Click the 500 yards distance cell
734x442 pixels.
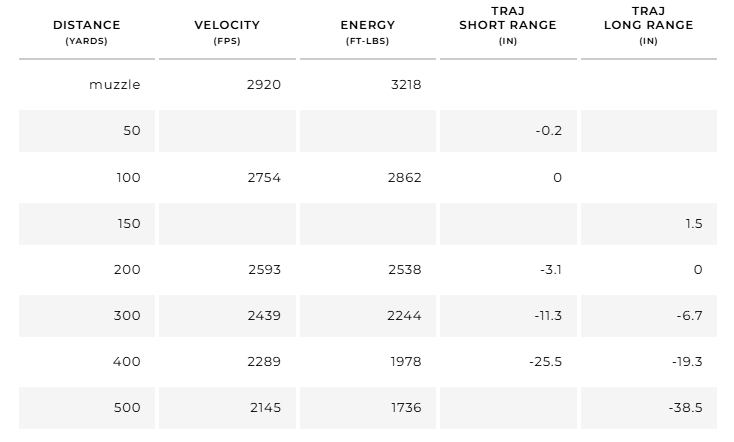pos(127,407)
